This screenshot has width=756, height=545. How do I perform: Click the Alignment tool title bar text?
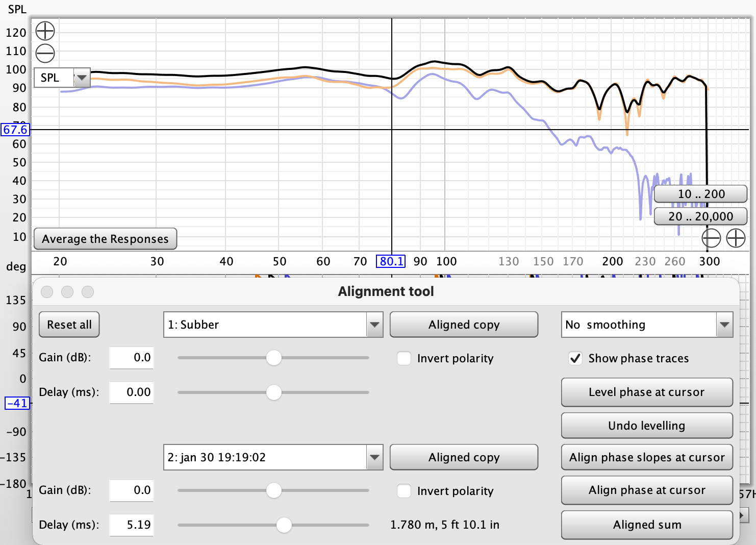(x=386, y=291)
